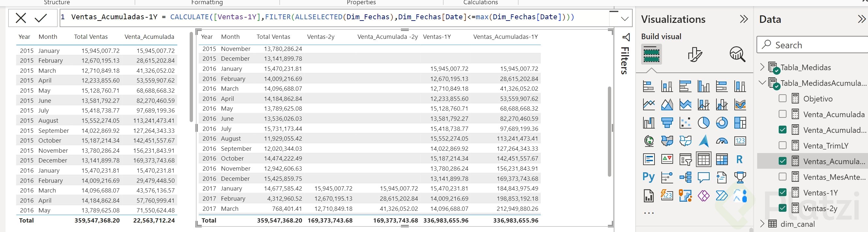Open the Analytics magnifier pane

[x=737, y=54]
